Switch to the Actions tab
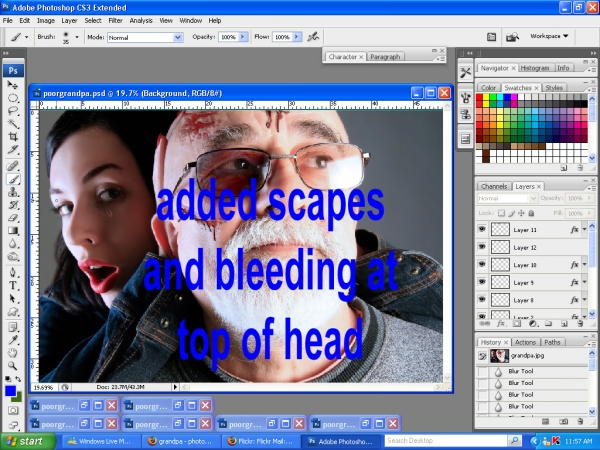The height and width of the screenshot is (450, 600). (x=525, y=342)
